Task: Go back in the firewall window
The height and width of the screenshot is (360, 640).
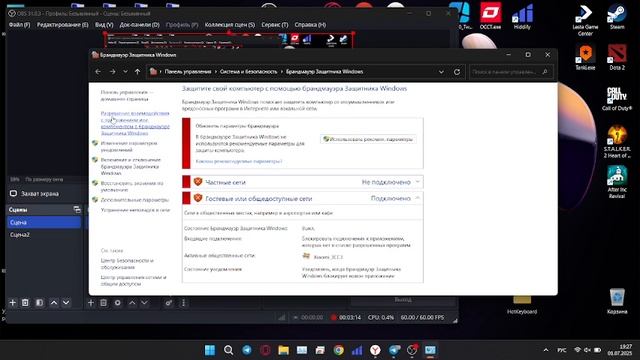Action: pos(98,72)
